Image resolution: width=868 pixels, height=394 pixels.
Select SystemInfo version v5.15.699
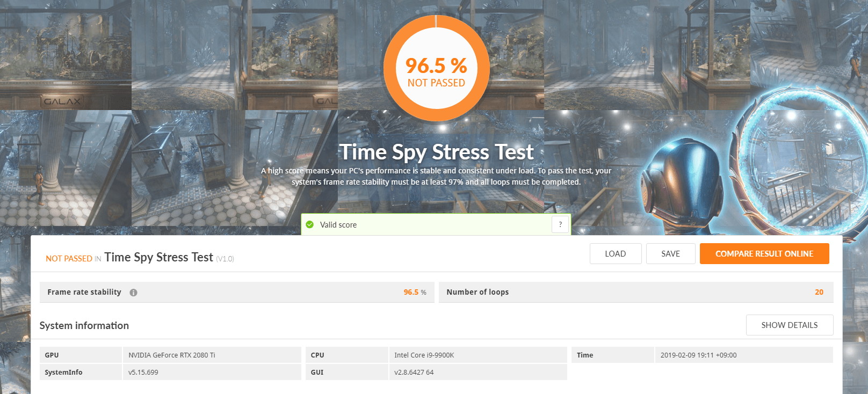click(143, 372)
